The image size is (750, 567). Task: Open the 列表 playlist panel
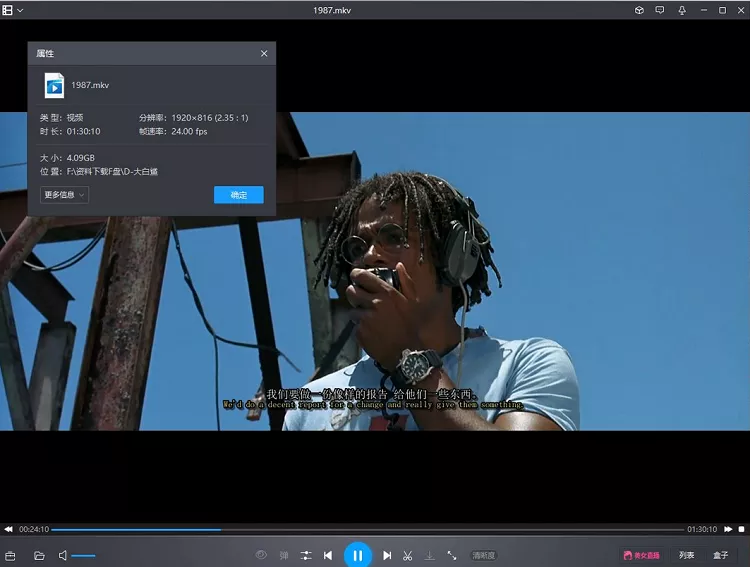[686, 555]
